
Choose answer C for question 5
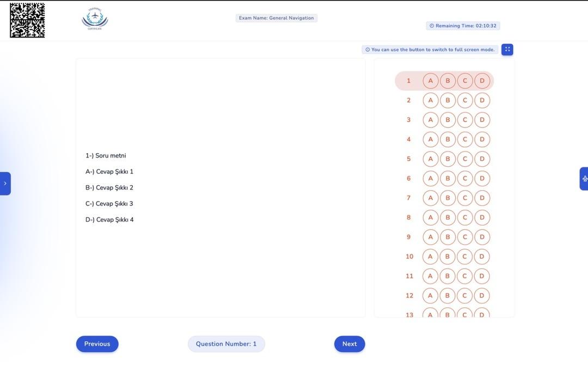click(465, 159)
